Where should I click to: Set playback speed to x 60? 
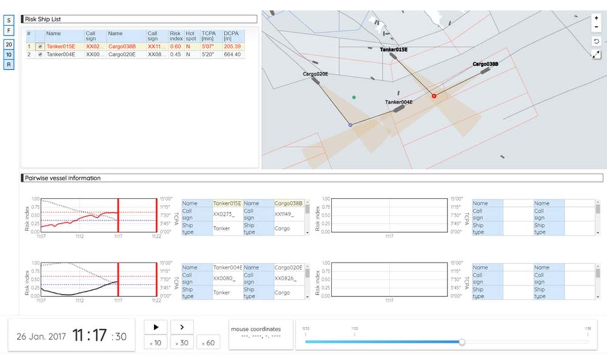pyautogui.click(x=208, y=343)
